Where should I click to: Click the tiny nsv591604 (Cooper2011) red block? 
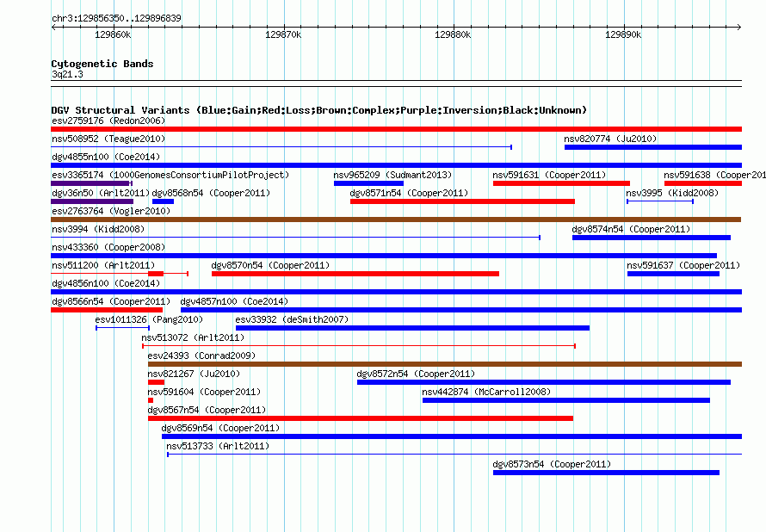click(x=151, y=400)
